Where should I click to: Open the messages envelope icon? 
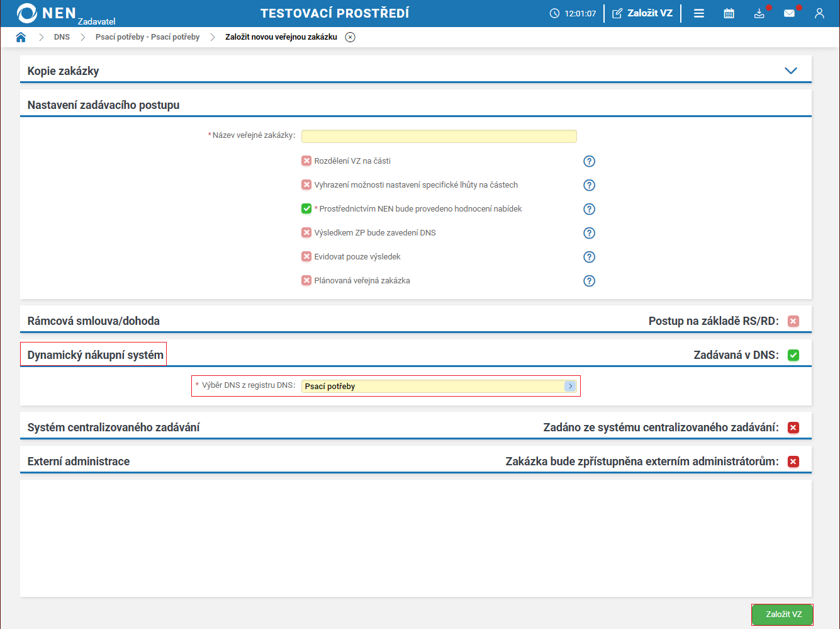coord(789,13)
